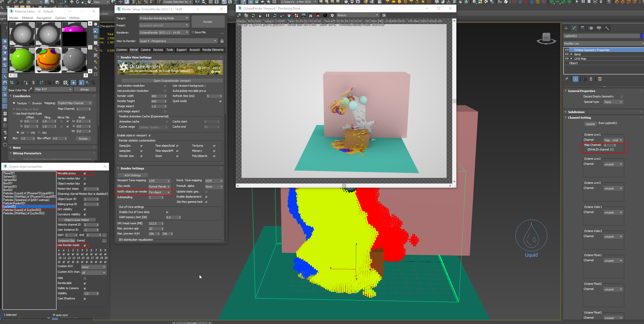Click the remove modifier trash icon
Viewport: 644px width, 324px height.
point(591,79)
